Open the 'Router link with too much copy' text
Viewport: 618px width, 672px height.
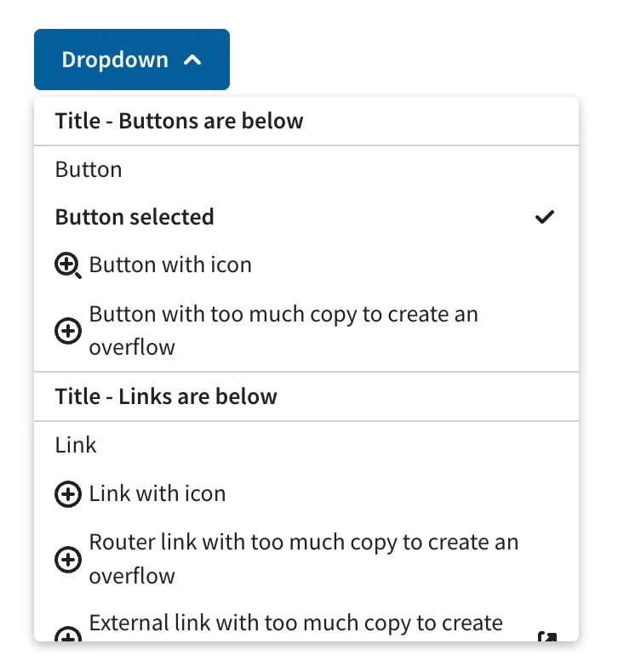point(303,559)
